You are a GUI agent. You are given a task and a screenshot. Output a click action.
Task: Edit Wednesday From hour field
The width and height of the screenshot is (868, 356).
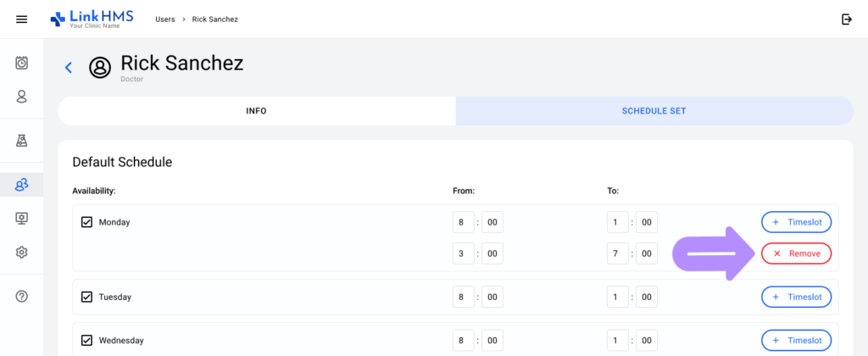(x=464, y=341)
